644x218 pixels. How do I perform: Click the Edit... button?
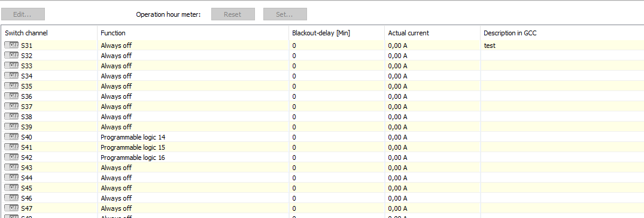point(23,14)
